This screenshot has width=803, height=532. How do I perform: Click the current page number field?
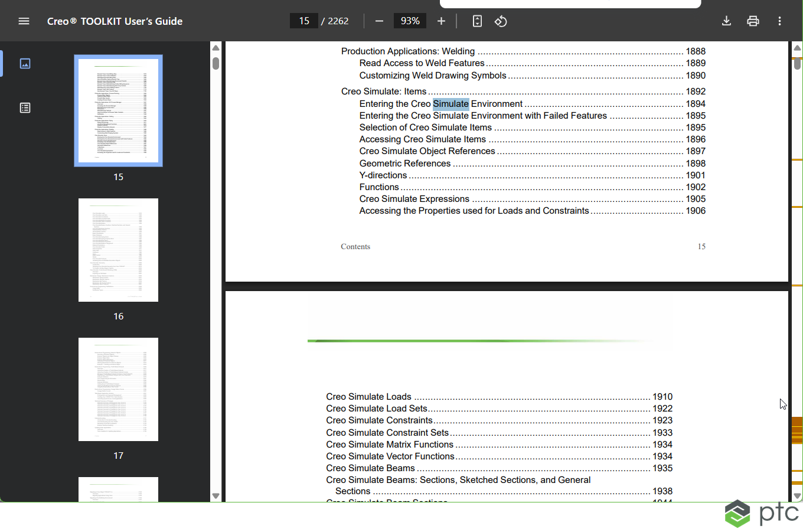(303, 20)
